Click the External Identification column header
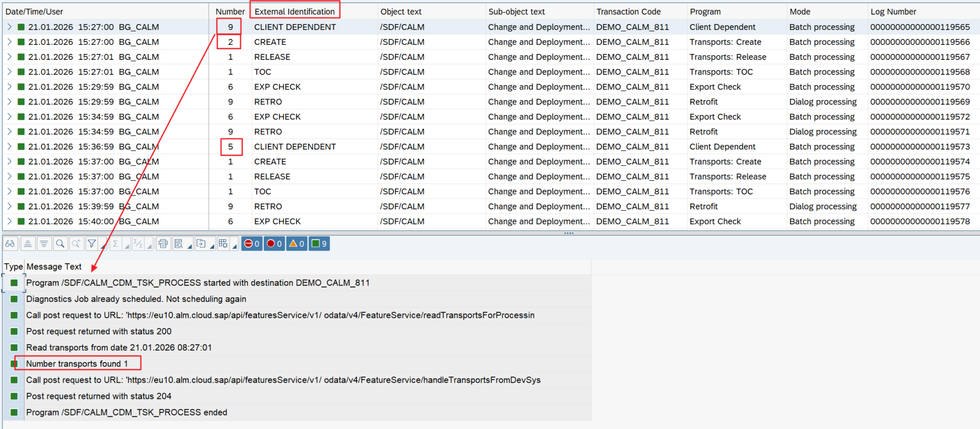980x429 pixels. coord(295,11)
